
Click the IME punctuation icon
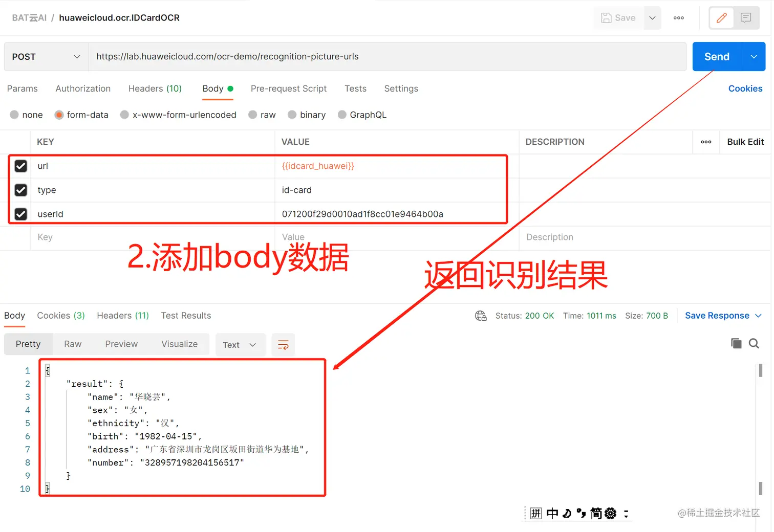point(581,513)
